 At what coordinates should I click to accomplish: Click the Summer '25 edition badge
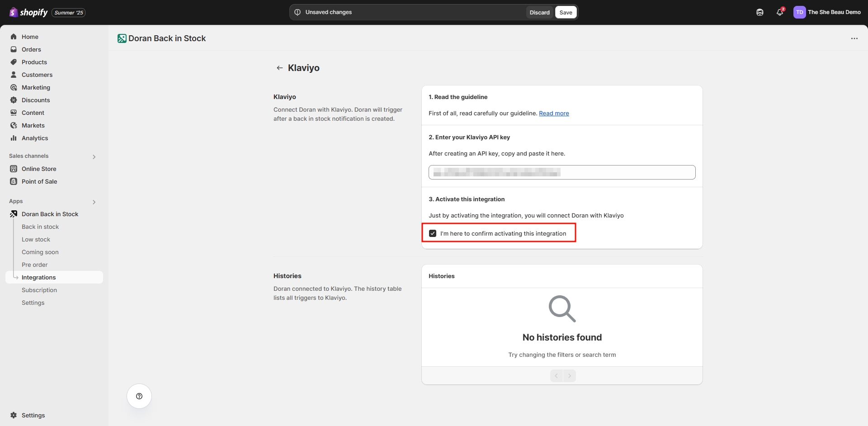click(69, 13)
